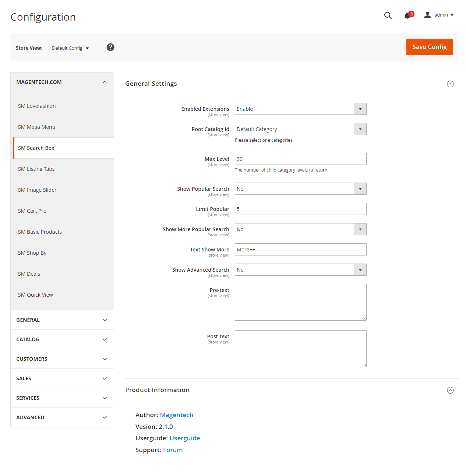Open the Show Popular Search dropdown
The image size is (466, 476).
pos(301,189)
